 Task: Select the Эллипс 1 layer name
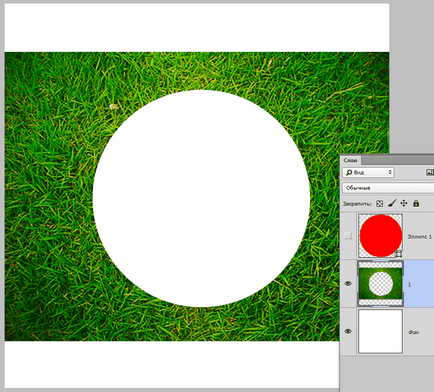point(420,237)
